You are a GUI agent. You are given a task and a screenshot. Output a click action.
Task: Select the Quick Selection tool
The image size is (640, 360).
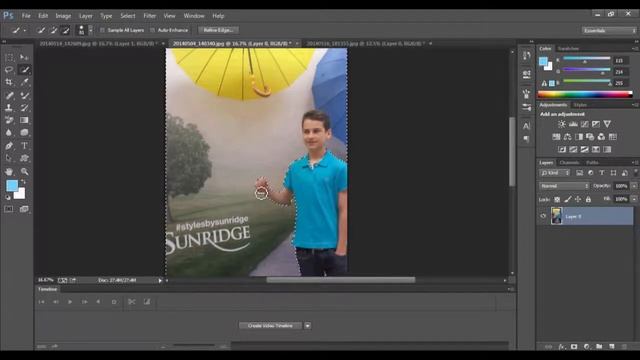click(x=24, y=70)
